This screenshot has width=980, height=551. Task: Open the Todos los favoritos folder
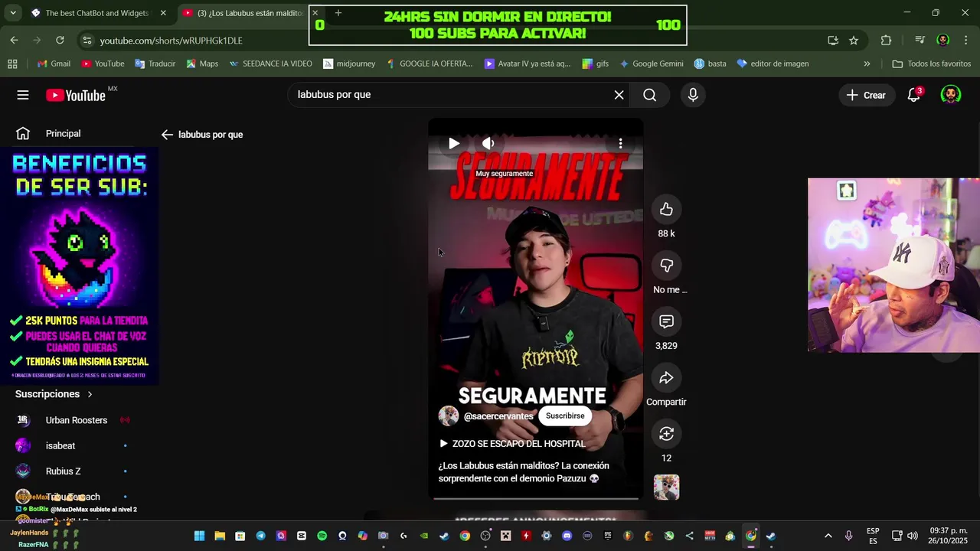(932, 64)
